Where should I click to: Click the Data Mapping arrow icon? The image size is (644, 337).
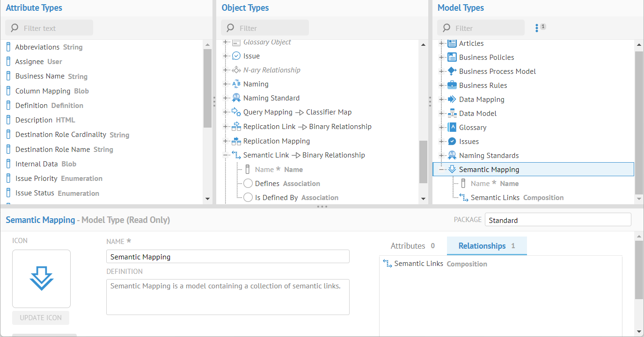pos(452,99)
